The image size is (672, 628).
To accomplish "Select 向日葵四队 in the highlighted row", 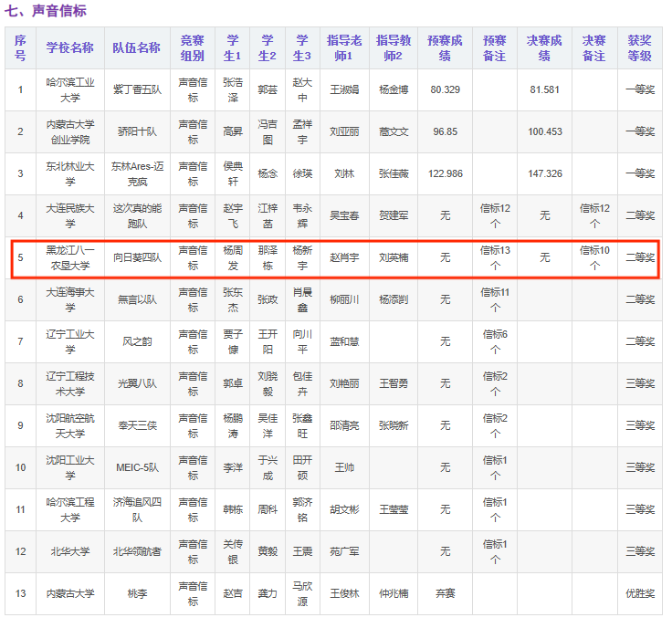I will (137, 257).
